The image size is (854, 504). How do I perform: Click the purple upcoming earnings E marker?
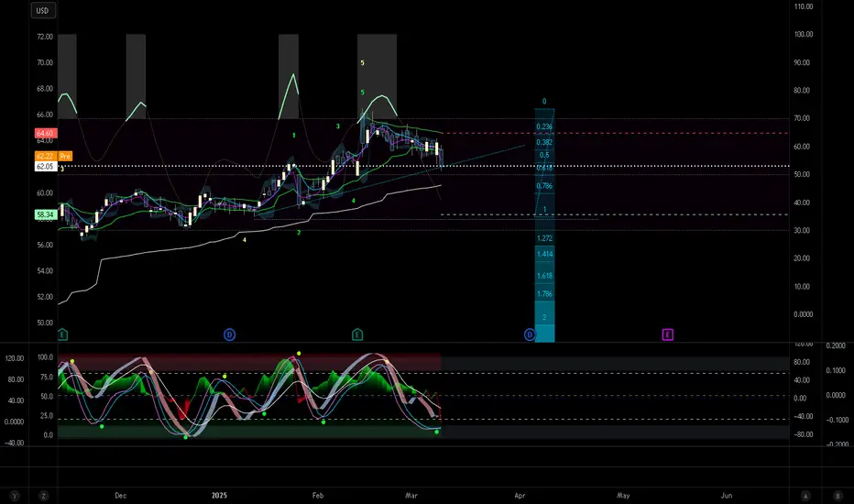pyautogui.click(x=668, y=334)
